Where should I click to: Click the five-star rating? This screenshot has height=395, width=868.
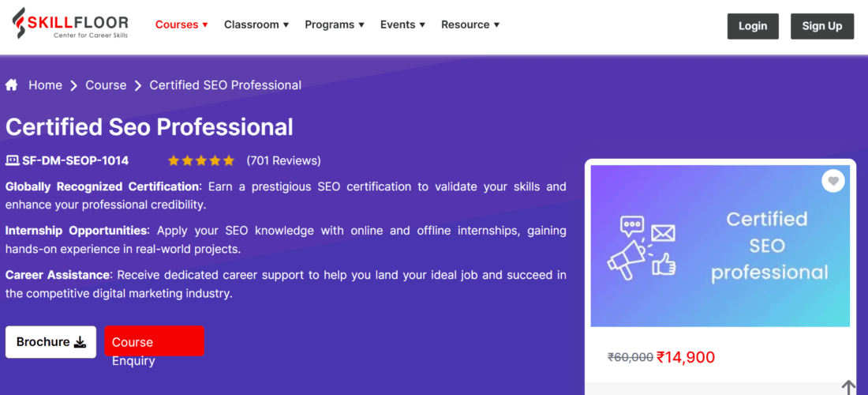click(201, 160)
